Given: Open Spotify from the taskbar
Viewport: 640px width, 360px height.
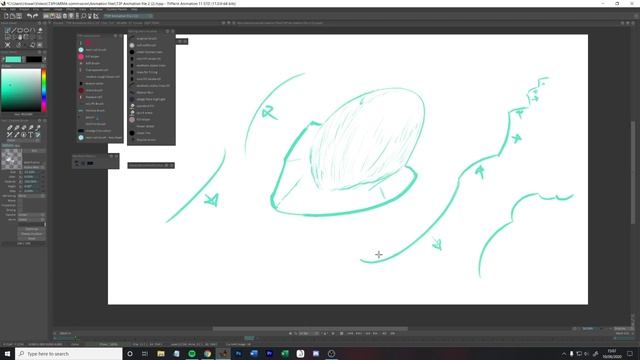Looking at the screenshot, I should [192, 353].
